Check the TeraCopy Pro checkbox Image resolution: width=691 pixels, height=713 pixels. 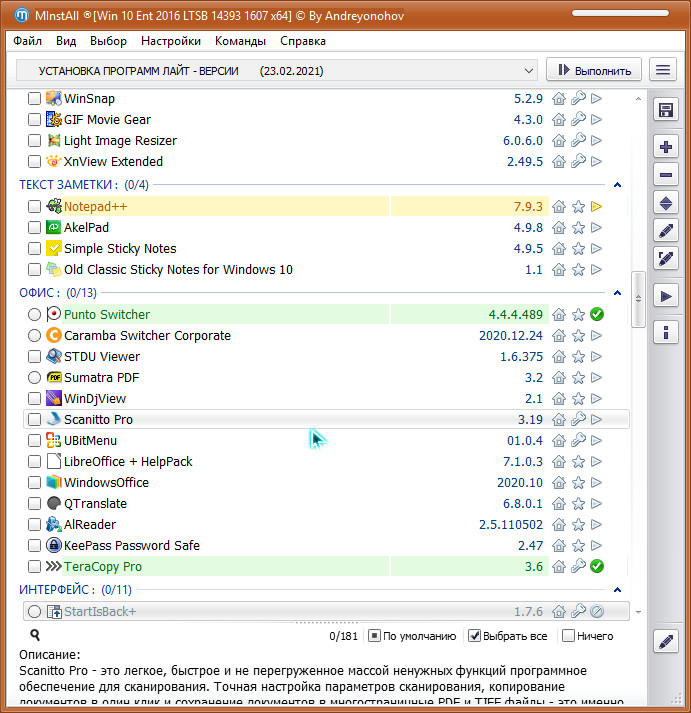pyautogui.click(x=34, y=566)
